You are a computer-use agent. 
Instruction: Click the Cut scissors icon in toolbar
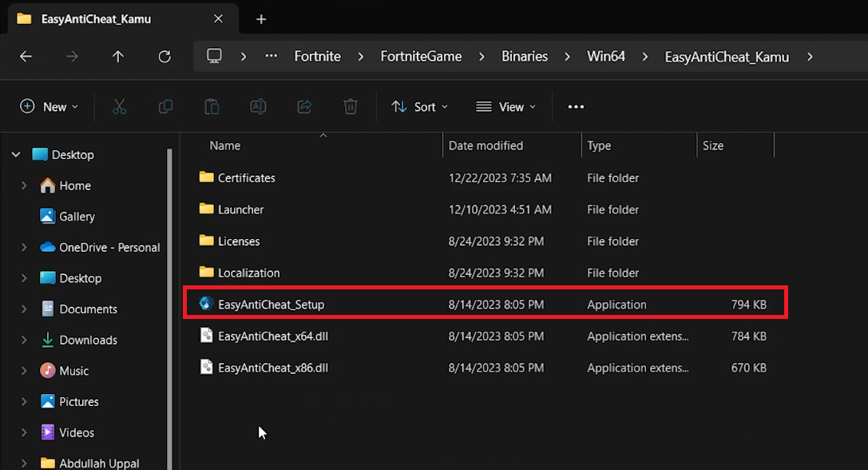120,106
